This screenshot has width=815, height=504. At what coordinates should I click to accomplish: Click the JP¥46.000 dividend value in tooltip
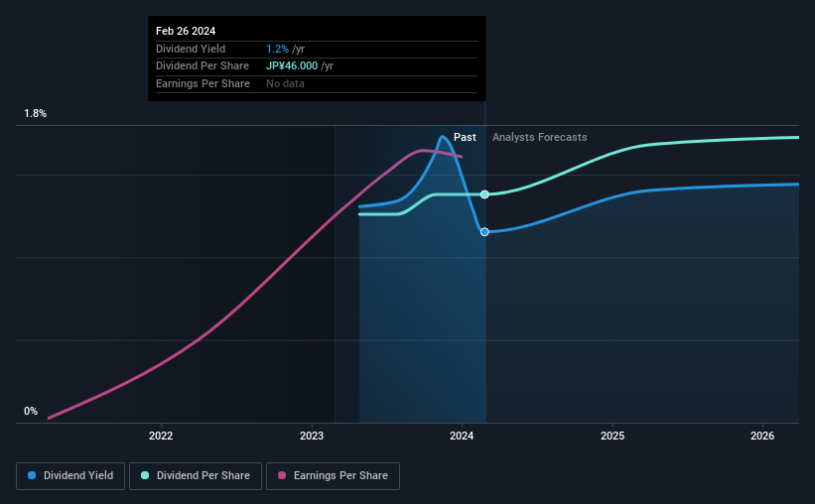coord(292,66)
